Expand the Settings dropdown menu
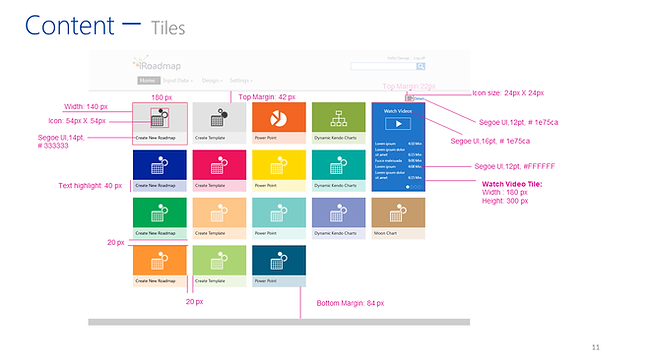The width and height of the screenshot is (649, 362). coord(241,80)
